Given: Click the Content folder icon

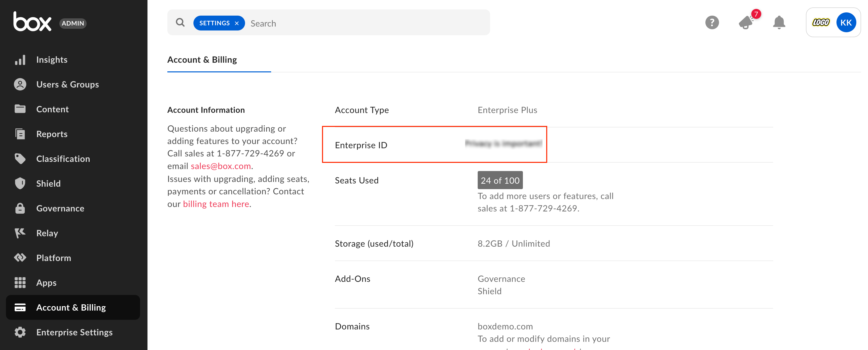Looking at the screenshot, I should 20,109.
